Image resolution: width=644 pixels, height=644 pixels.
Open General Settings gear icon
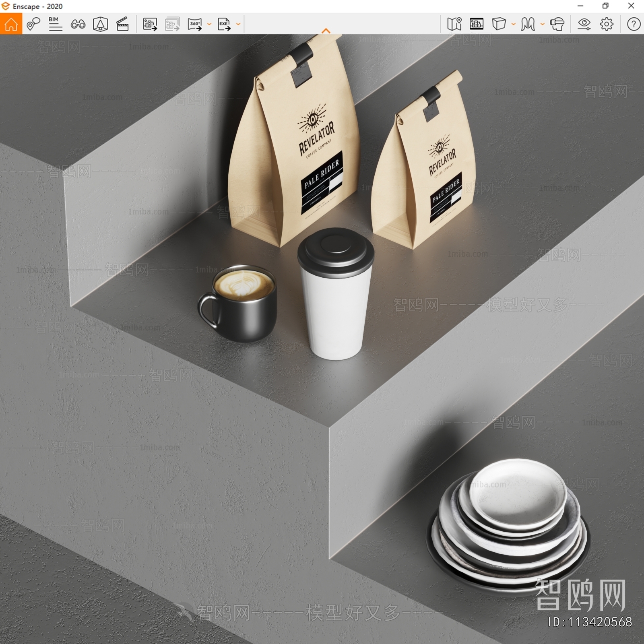click(607, 24)
